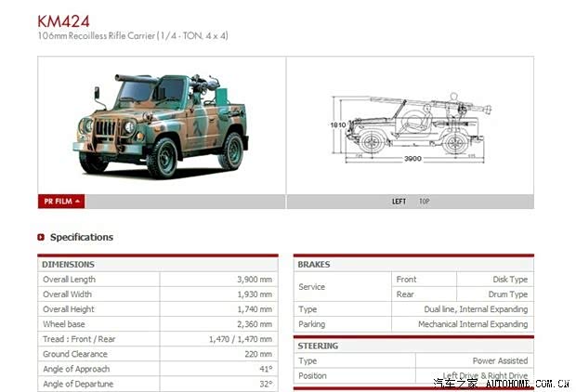
Task: Click the KM424 title text
Action: (62, 20)
